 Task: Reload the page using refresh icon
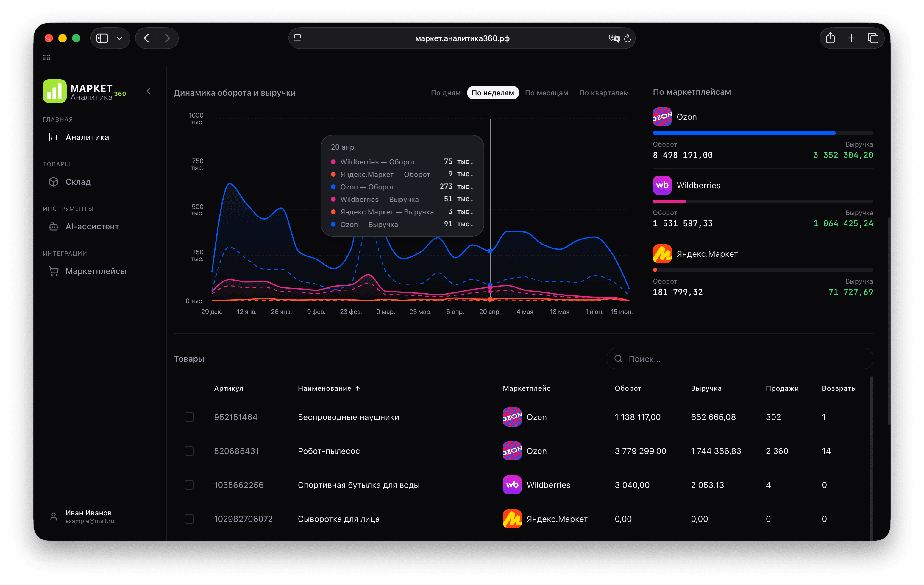(x=628, y=38)
